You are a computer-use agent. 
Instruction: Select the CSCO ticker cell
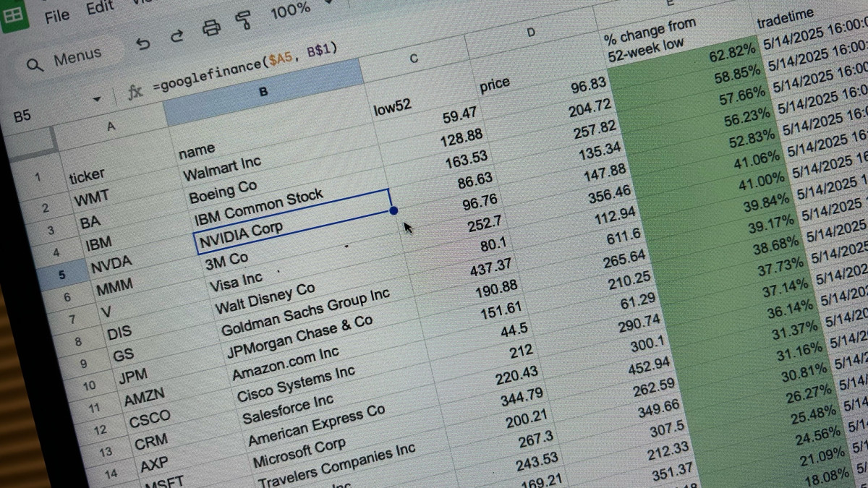[x=150, y=420]
